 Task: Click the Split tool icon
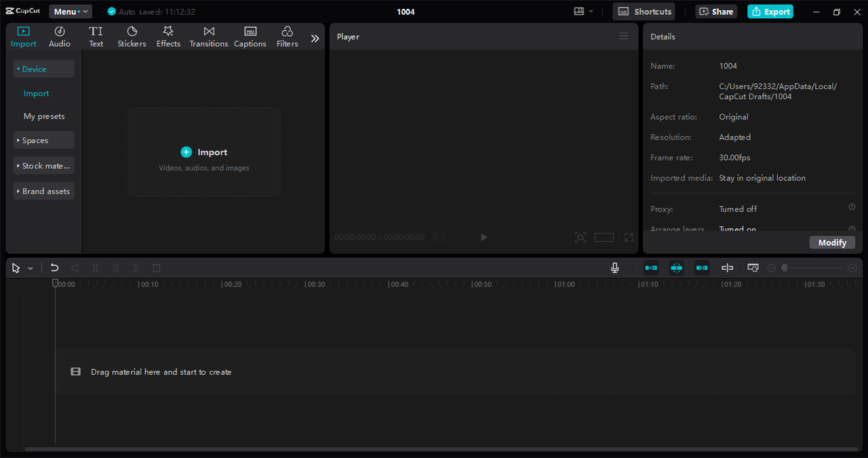[x=96, y=268]
